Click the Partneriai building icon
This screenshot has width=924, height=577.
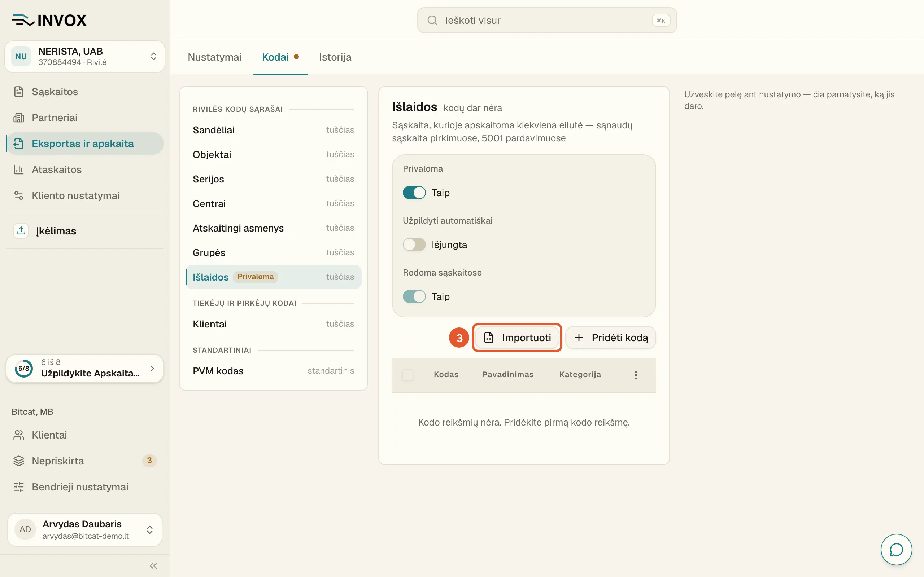pos(19,118)
